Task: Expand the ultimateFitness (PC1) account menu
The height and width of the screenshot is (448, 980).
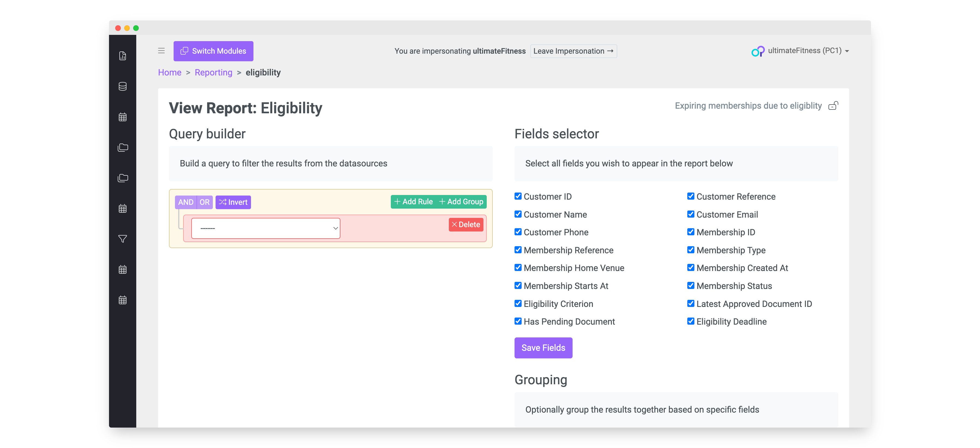Action: pyautogui.click(x=809, y=51)
